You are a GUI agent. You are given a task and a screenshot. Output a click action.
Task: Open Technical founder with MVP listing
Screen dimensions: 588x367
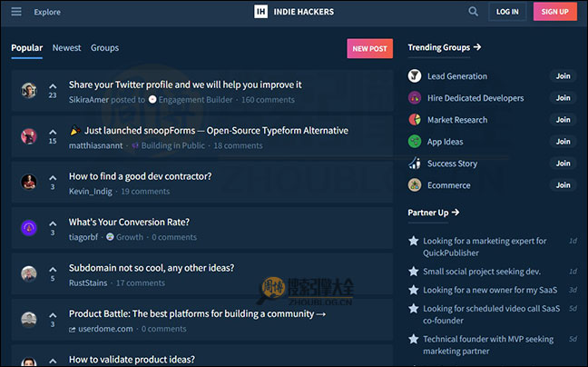point(488,345)
